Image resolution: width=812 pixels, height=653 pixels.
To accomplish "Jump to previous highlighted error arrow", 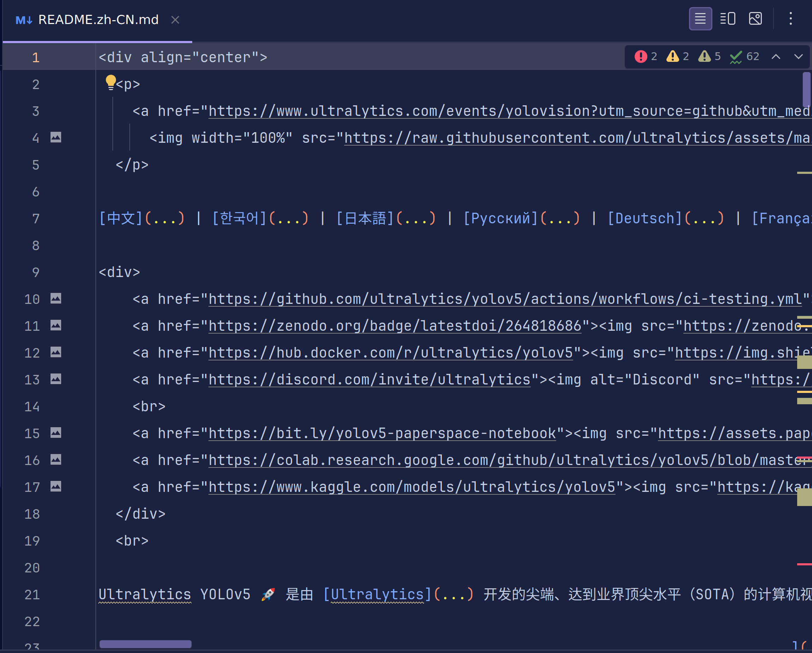I will click(x=776, y=57).
